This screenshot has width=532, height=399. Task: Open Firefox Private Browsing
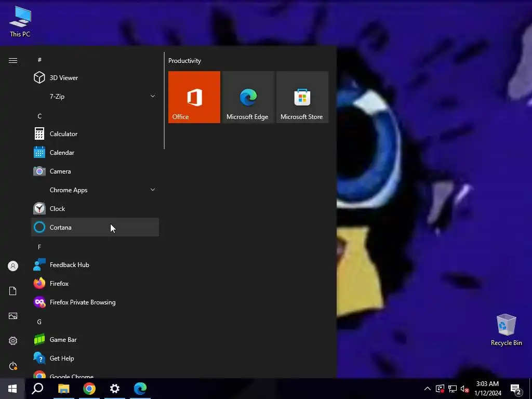pyautogui.click(x=95, y=302)
